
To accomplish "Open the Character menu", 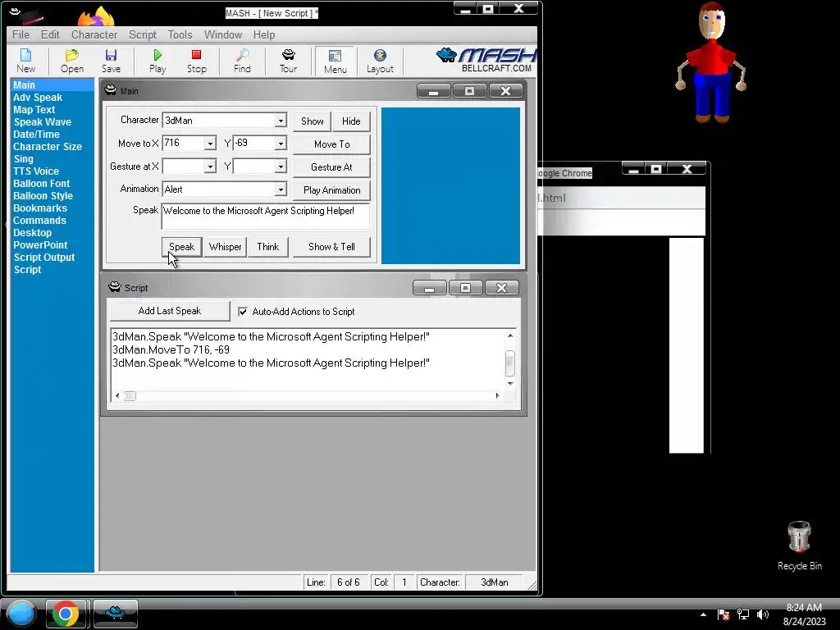I will point(94,34).
